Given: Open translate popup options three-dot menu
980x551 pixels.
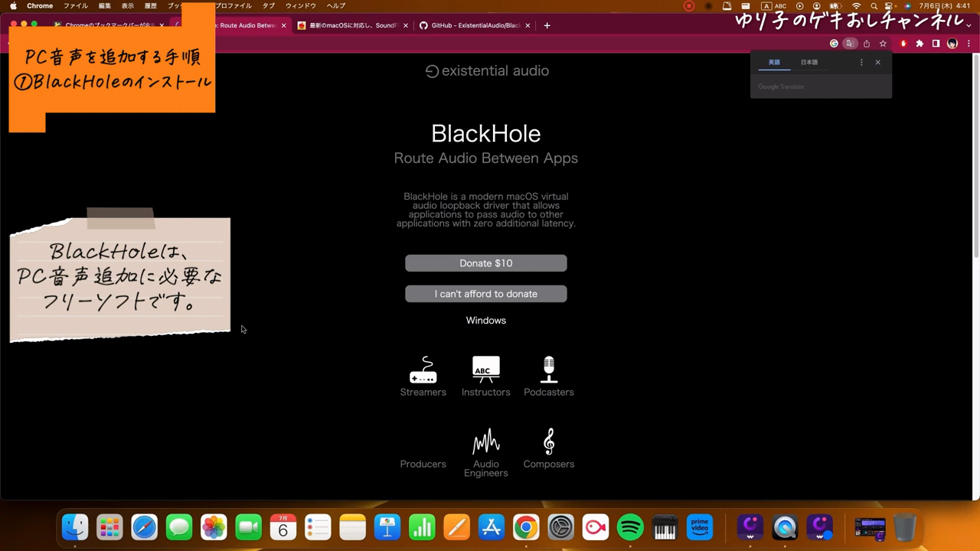Looking at the screenshot, I should coord(861,62).
